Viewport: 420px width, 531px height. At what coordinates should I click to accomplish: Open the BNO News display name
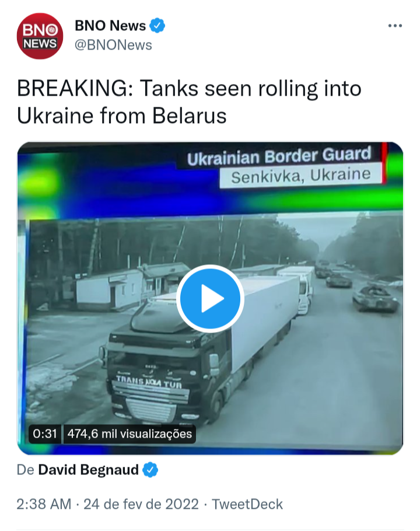110,26
